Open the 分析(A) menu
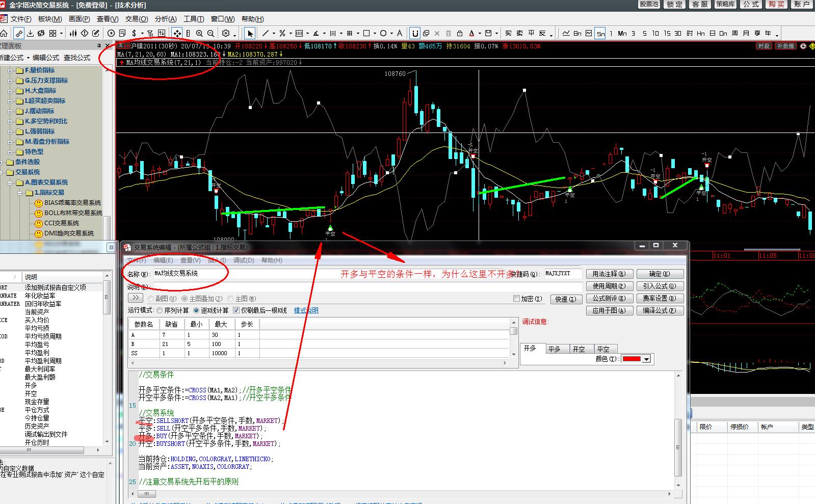Viewport: 815px width, 504px height. coord(166,19)
